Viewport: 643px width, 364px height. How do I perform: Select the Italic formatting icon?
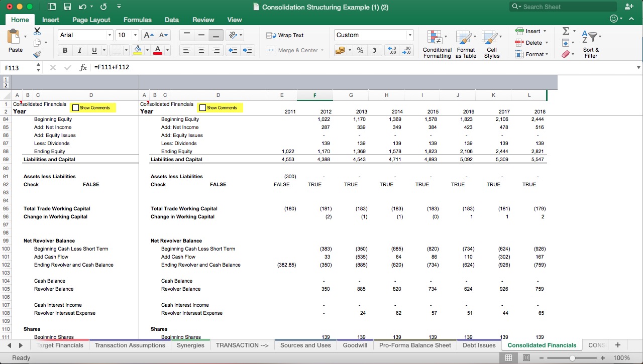coord(78,50)
